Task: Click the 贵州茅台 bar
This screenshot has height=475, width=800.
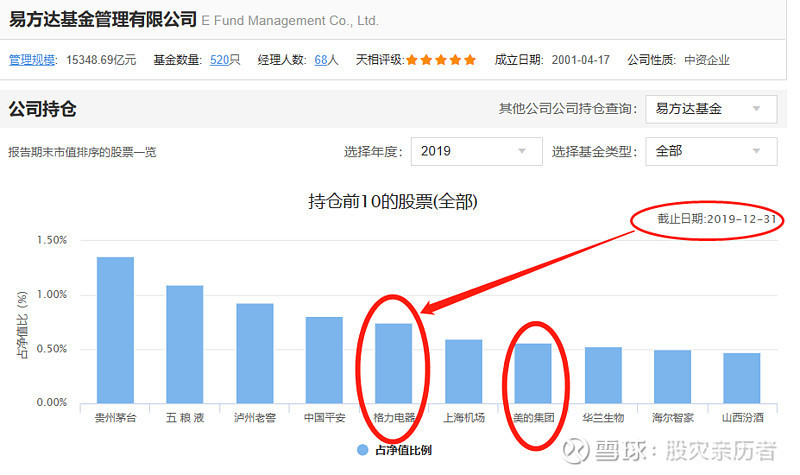Action: [x=115, y=330]
